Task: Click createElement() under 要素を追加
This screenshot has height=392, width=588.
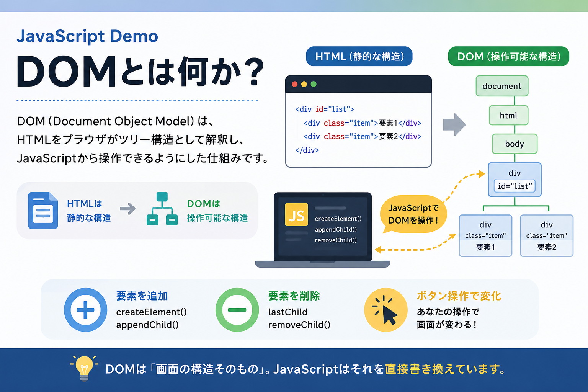Action: 152,312
